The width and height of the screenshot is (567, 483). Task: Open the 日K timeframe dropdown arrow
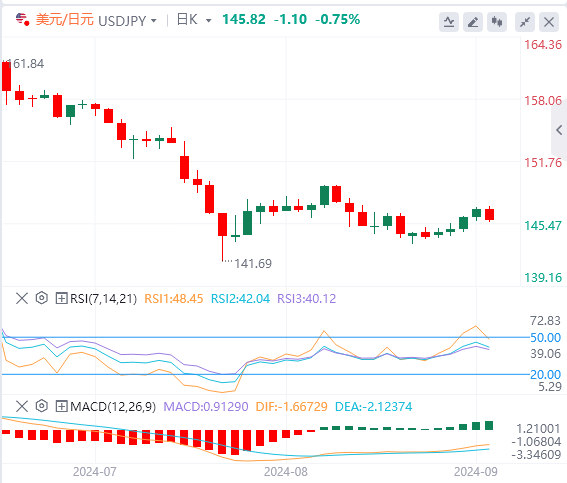[209, 21]
